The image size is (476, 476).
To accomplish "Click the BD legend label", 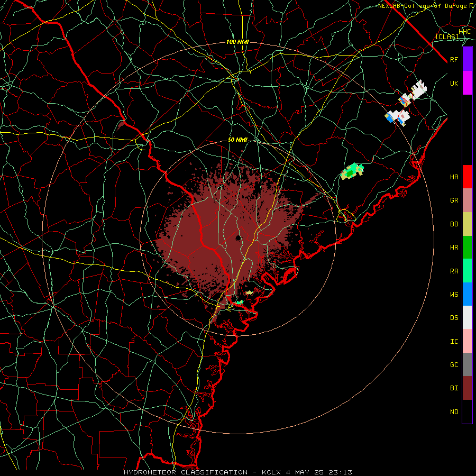I will pos(454,224).
